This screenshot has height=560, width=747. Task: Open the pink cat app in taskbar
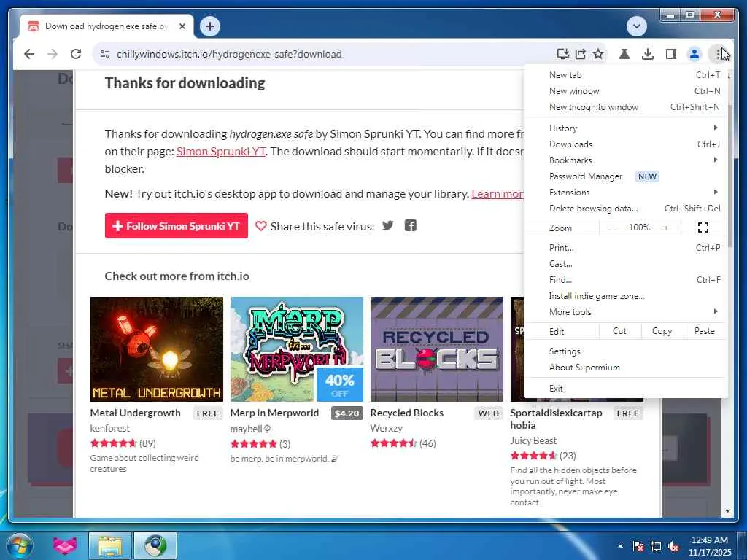64,545
